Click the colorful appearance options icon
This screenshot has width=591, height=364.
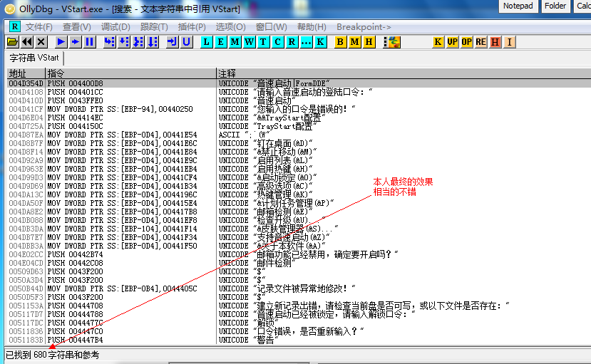(392, 42)
